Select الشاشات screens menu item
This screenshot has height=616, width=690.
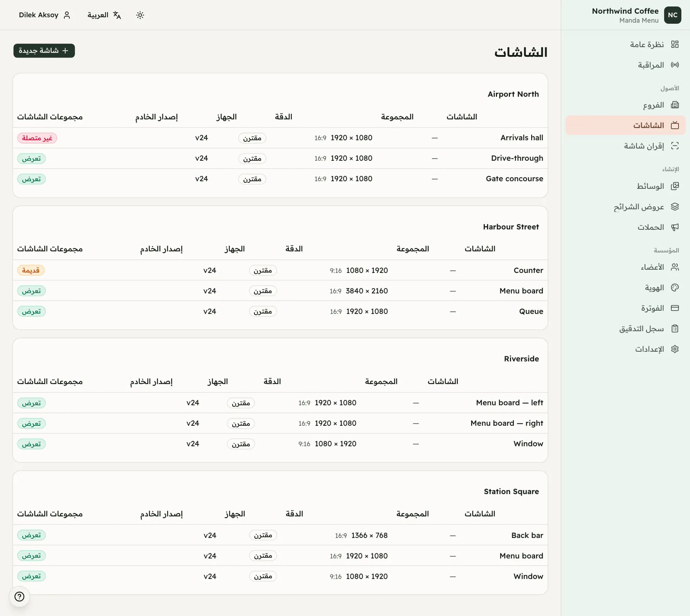click(625, 125)
